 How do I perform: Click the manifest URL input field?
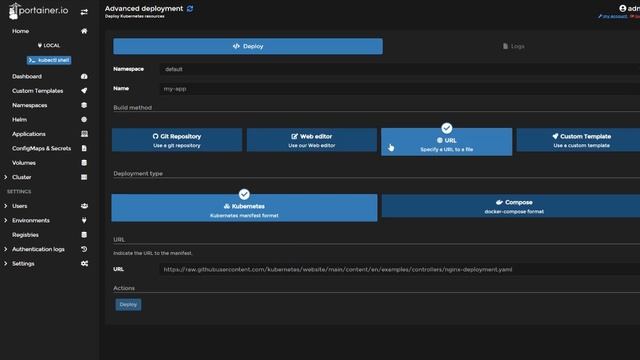tap(400, 269)
